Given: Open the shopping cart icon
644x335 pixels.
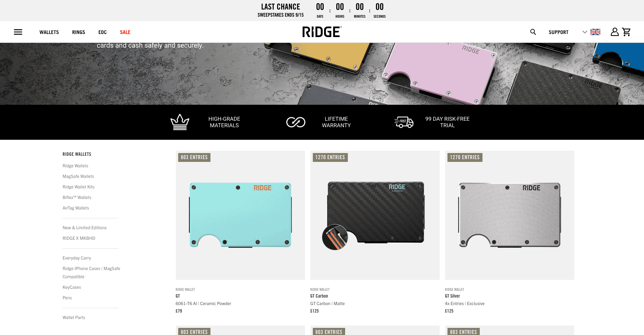Looking at the screenshot, I should click(626, 32).
